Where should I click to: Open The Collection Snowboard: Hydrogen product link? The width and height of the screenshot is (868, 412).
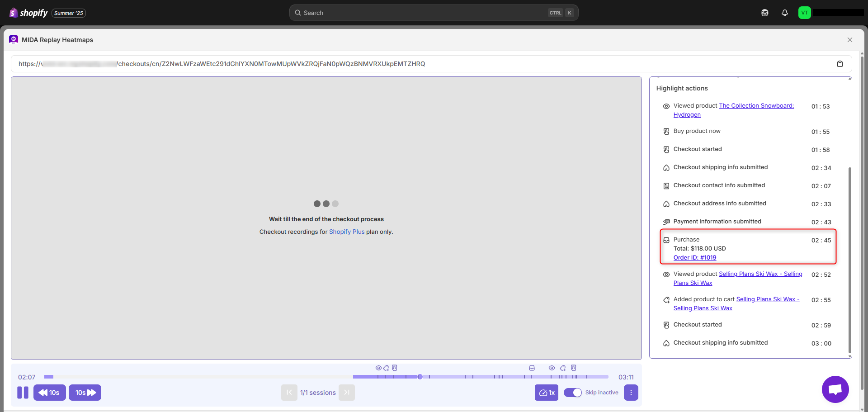[756, 106]
